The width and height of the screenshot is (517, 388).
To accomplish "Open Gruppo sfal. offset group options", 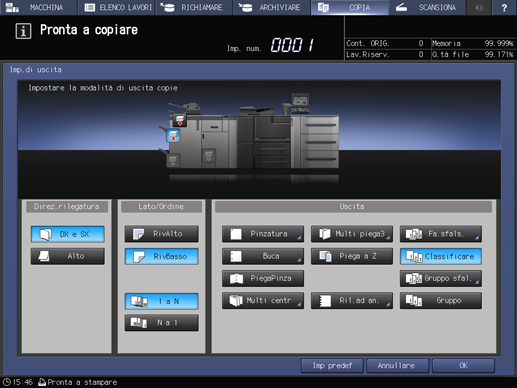I will click(441, 278).
